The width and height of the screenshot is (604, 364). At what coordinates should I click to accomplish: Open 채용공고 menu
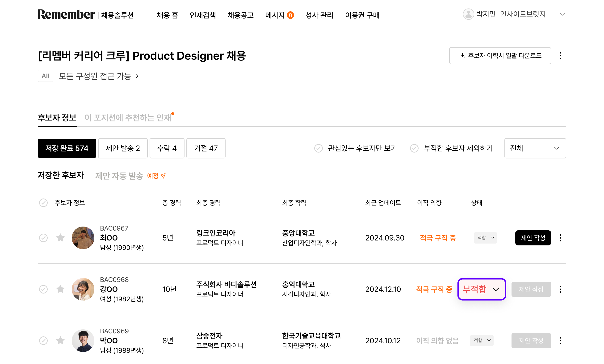tap(240, 15)
